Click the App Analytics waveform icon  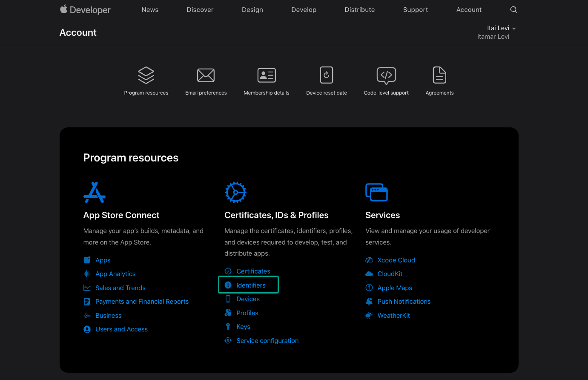click(87, 274)
